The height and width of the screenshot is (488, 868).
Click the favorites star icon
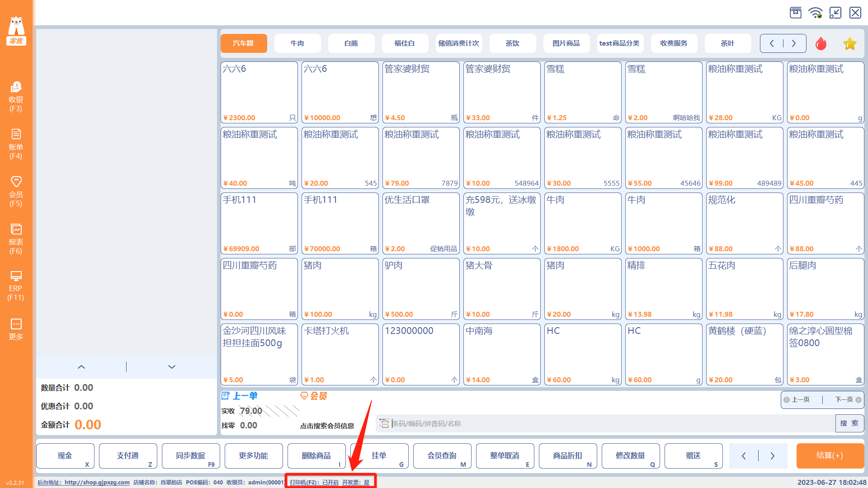[850, 43]
